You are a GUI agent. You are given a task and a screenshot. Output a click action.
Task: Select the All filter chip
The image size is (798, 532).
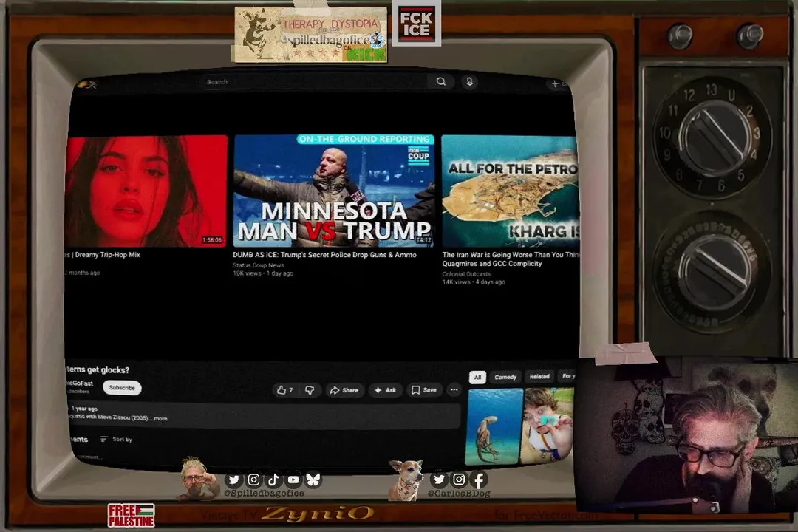pos(477,378)
